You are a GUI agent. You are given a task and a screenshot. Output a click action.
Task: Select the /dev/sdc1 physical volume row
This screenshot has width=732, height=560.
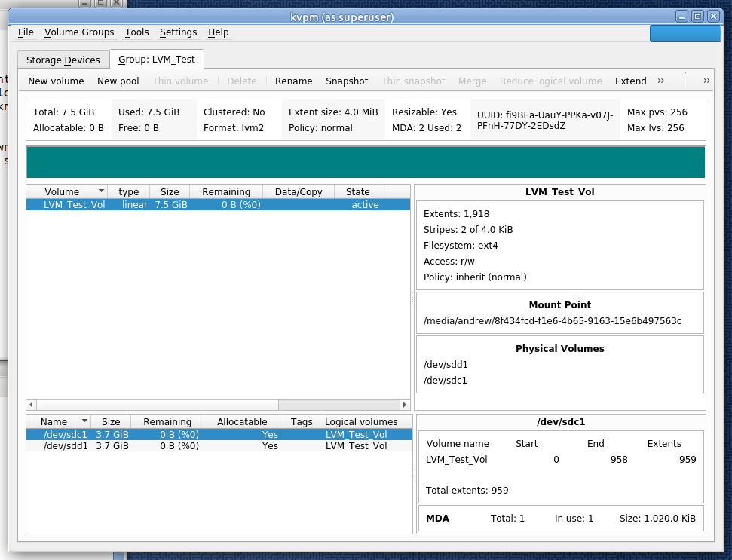(219, 434)
